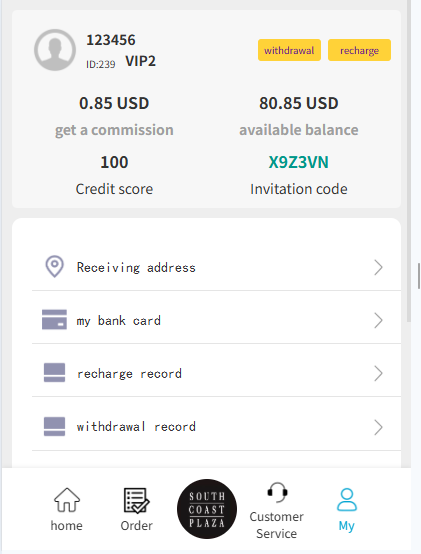Click the user avatar profile picture
Image resolution: width=421 pixels, height=554 pixels.
coord(55,50)
